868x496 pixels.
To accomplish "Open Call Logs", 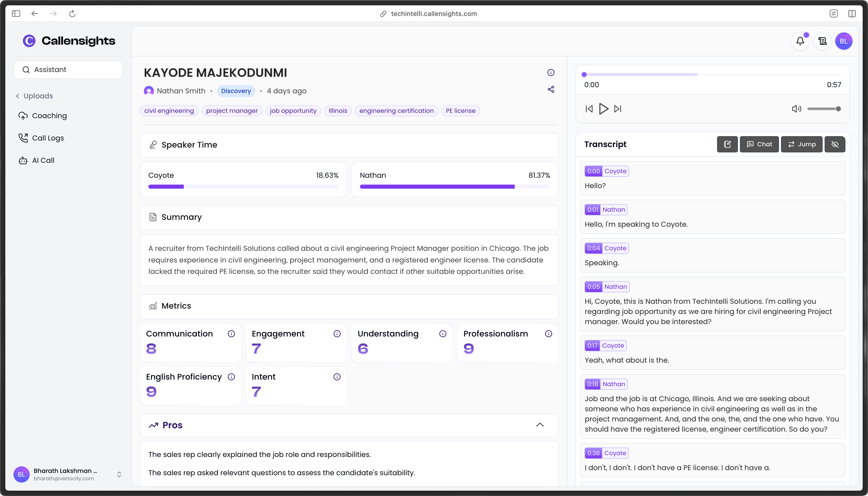I will tap(41, 138).
